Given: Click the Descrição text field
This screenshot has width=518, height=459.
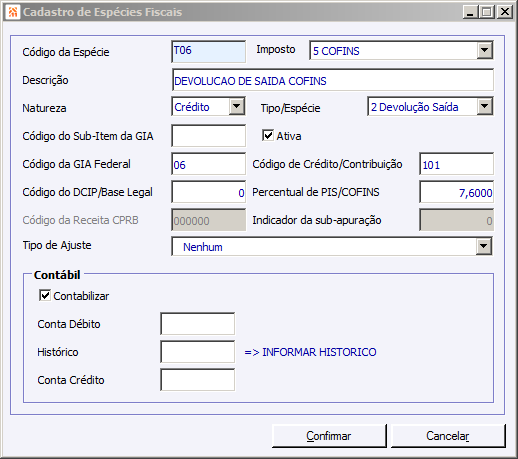Looking at the screenshot, I should [333, 80].
